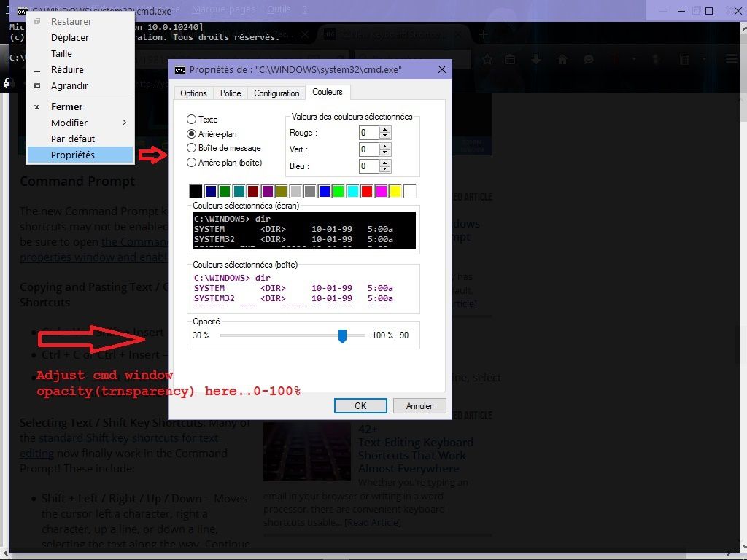Pick the yellow color swatch
The height and width of the screenshot is (560, 747).
pos(395,191)
